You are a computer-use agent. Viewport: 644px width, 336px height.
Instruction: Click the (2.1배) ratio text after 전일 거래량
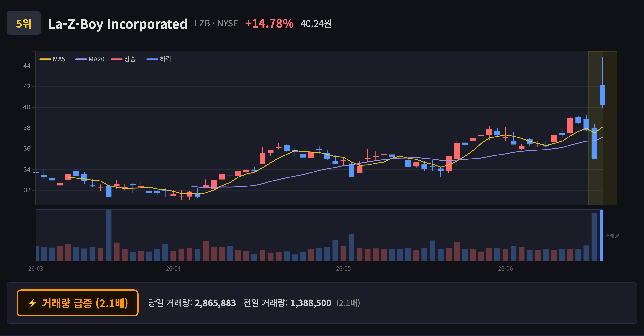coord(348,303)
